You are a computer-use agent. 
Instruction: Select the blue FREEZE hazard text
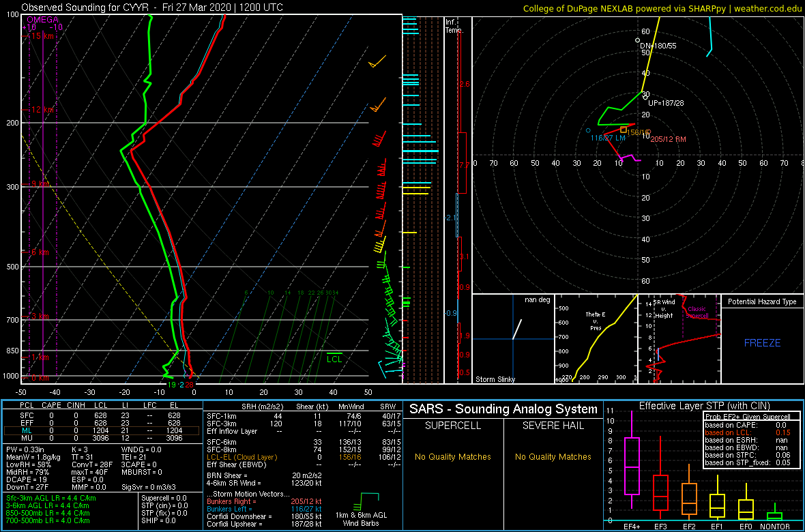(x=763, y=342)
